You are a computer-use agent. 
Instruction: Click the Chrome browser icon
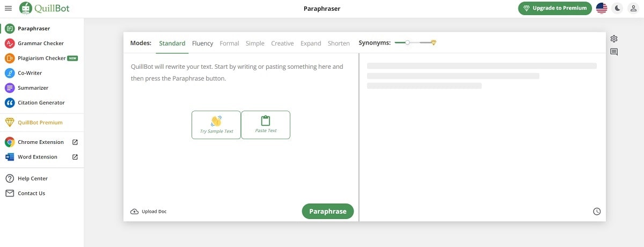click(x=9, y=142)
